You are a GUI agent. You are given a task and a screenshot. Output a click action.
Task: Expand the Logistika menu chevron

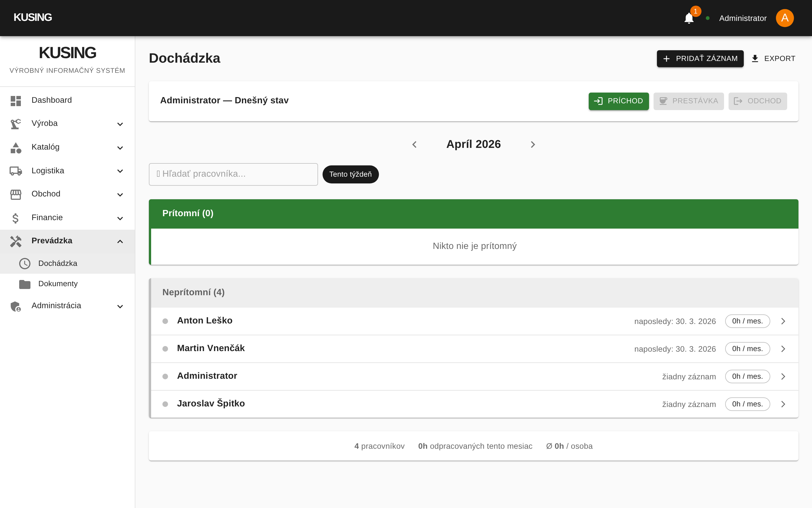click(120, 171)
